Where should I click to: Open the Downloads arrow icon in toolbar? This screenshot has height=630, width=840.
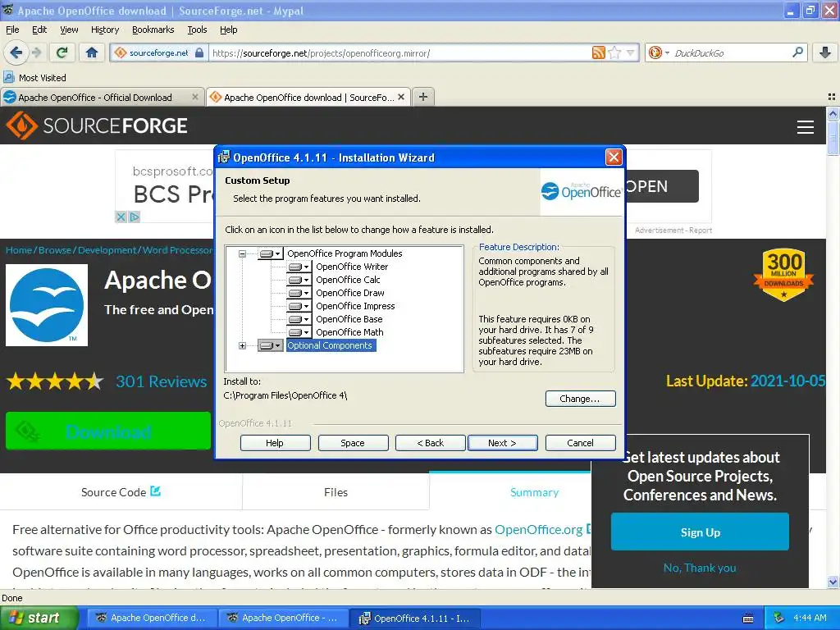[825, 52]
